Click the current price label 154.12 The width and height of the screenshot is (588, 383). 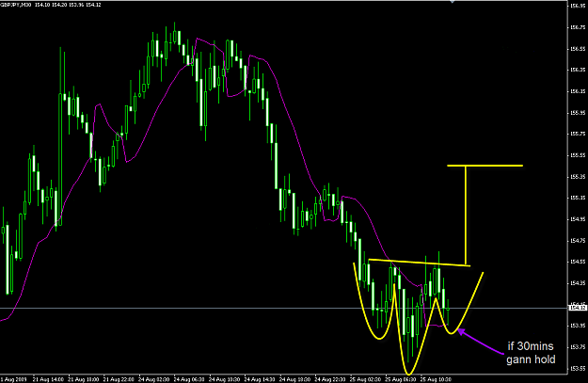578,308
